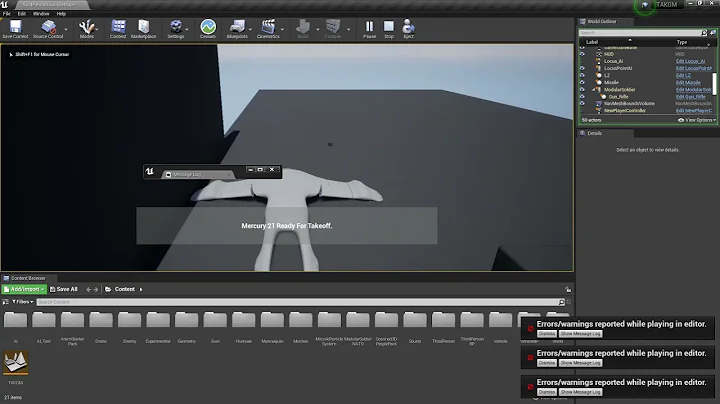Select Locus_AI in the outliner
Image resolution: width=720 pixels, height=404 pixels.
pyautogui.click(x=613, y=61)
